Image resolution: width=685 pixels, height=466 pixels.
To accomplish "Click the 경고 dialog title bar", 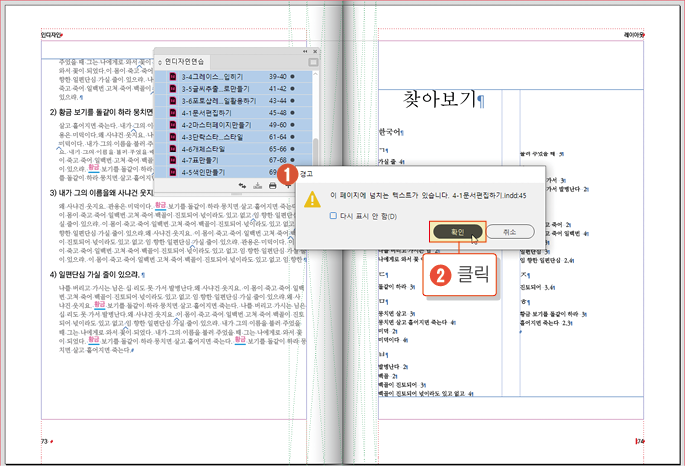I will click(420, 173).
